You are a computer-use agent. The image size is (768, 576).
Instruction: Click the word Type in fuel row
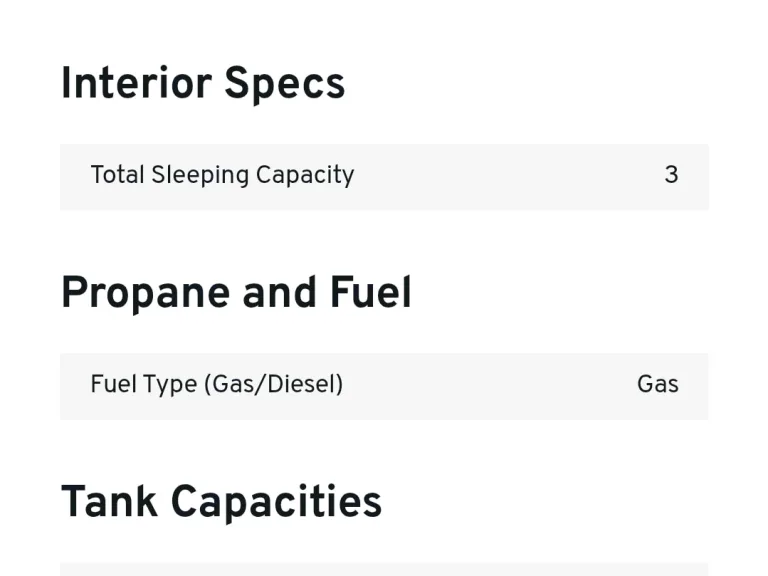coord(170,384)
